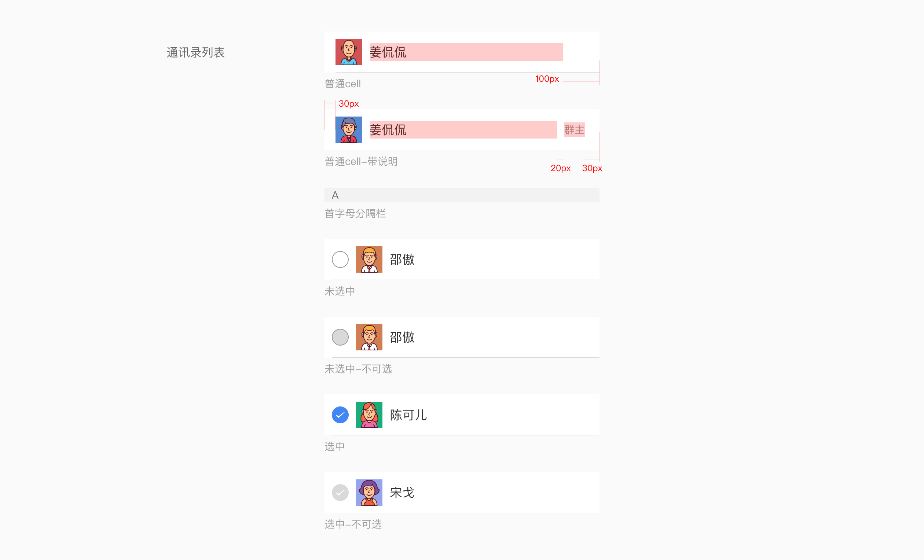
Task: Click the letter A section divider bar
Action: click(x=462, y=195)
